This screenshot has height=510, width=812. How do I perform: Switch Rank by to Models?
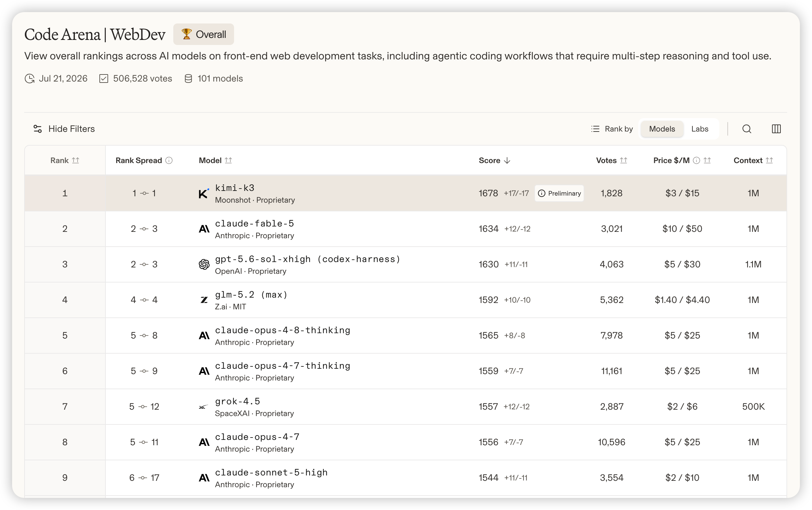pyautogui.click(x=662, y=129)
